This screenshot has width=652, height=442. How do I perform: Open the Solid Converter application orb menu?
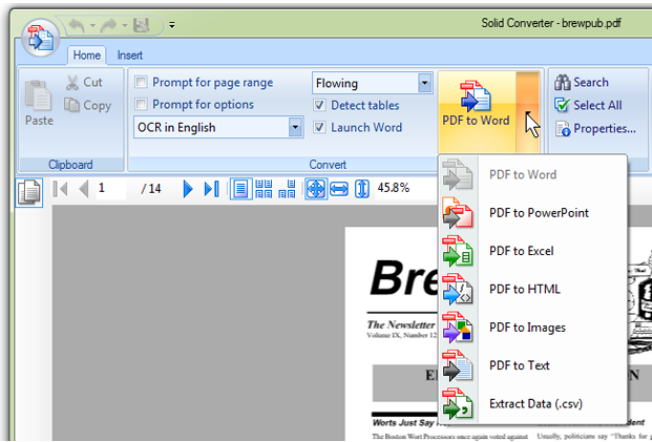pos(40,38)
